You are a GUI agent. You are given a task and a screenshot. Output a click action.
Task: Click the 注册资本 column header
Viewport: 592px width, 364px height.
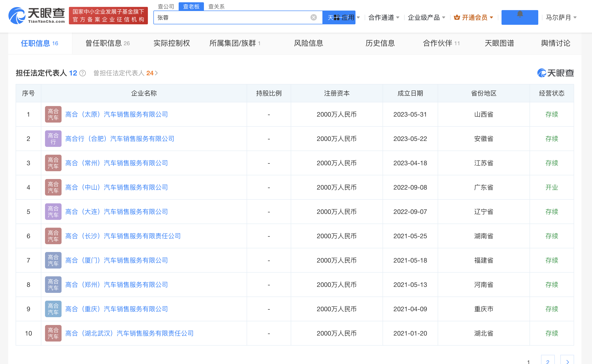click(x=337, y=93)
